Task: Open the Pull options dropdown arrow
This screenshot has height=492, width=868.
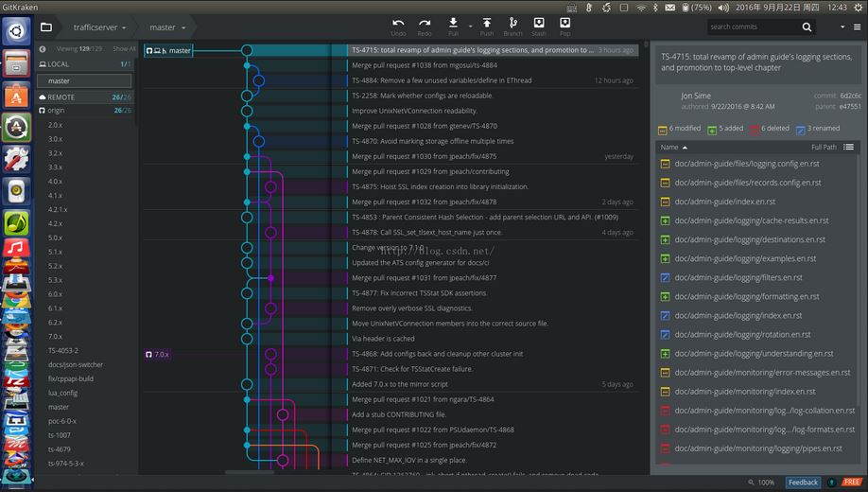Action: tap(471, 26)
